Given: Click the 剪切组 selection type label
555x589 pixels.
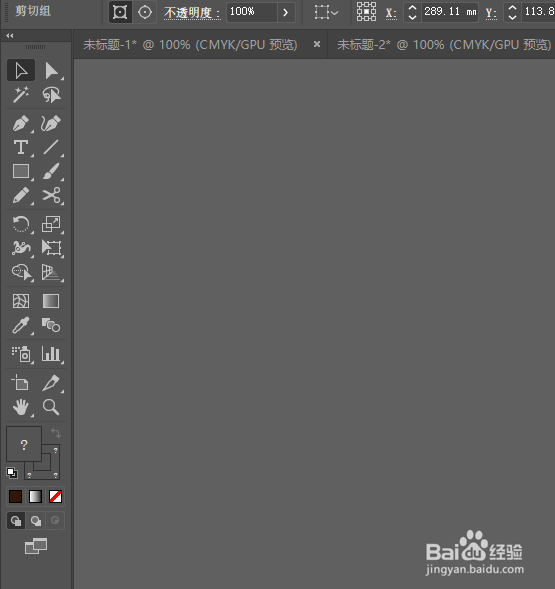Looking at the screenshot, I should coord(33,11).
